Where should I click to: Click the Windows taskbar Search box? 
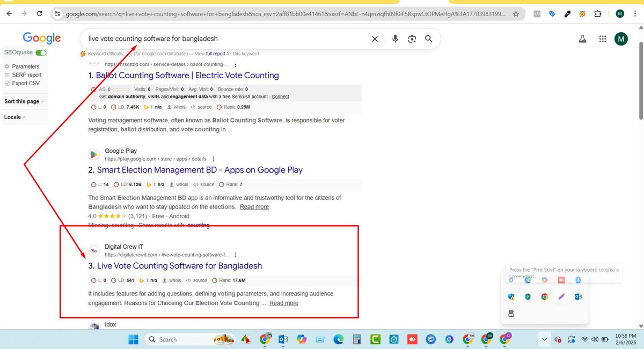pos(191,339)
